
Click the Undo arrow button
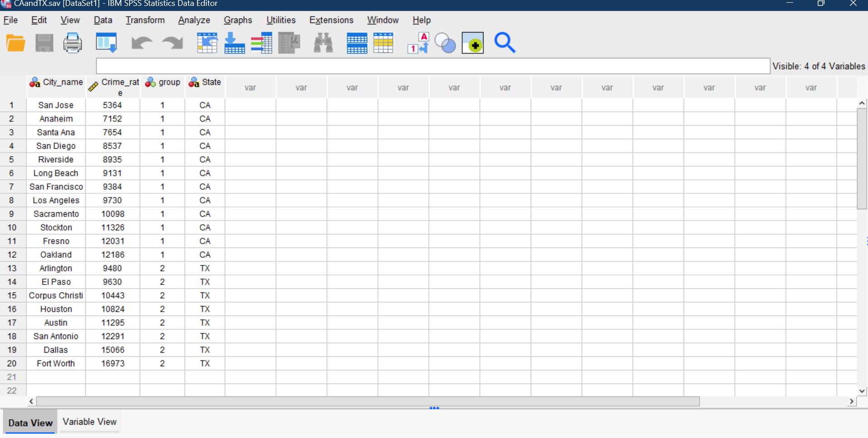coord(141,43)
